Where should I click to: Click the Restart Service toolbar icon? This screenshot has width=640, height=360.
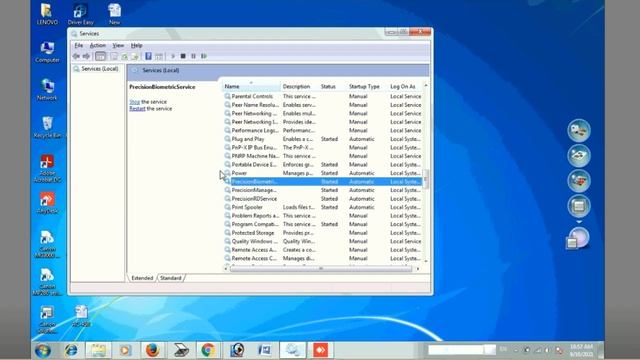(204, 56)
